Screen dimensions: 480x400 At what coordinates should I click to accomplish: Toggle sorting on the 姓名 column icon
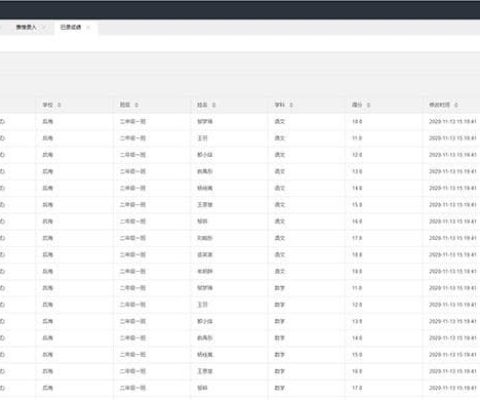214,105
